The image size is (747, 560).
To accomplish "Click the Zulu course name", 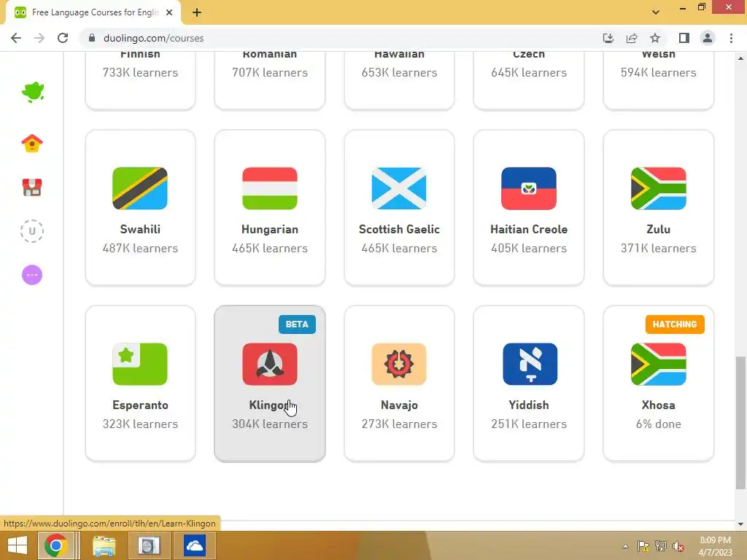I will 659,229.
